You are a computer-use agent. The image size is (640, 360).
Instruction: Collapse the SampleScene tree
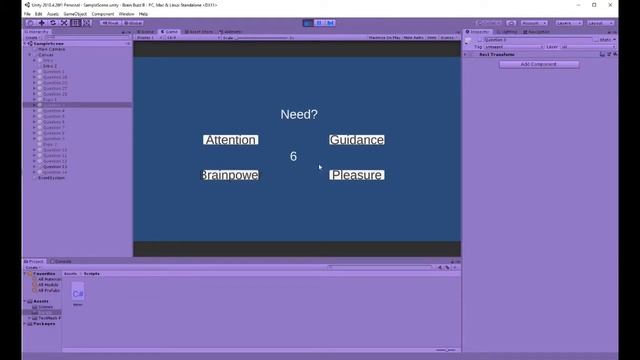click(25, 43)
